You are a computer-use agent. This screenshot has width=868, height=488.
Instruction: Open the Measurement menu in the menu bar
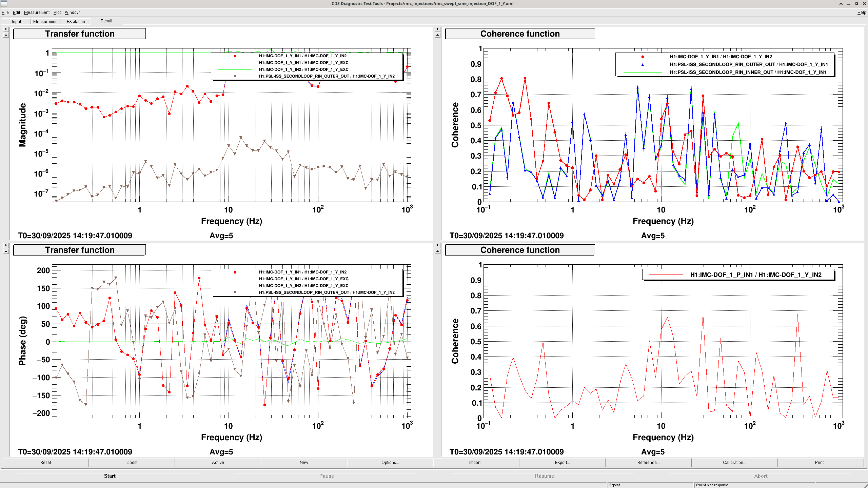click(37, 13)
